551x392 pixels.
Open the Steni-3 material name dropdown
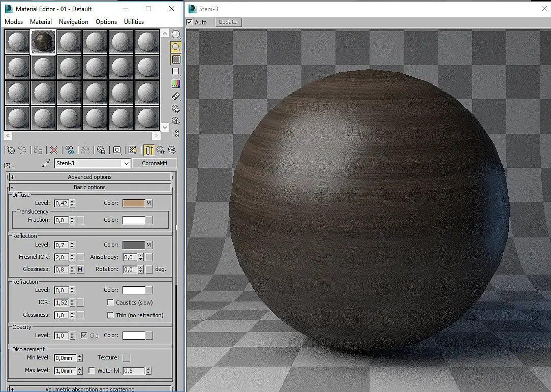126,163
